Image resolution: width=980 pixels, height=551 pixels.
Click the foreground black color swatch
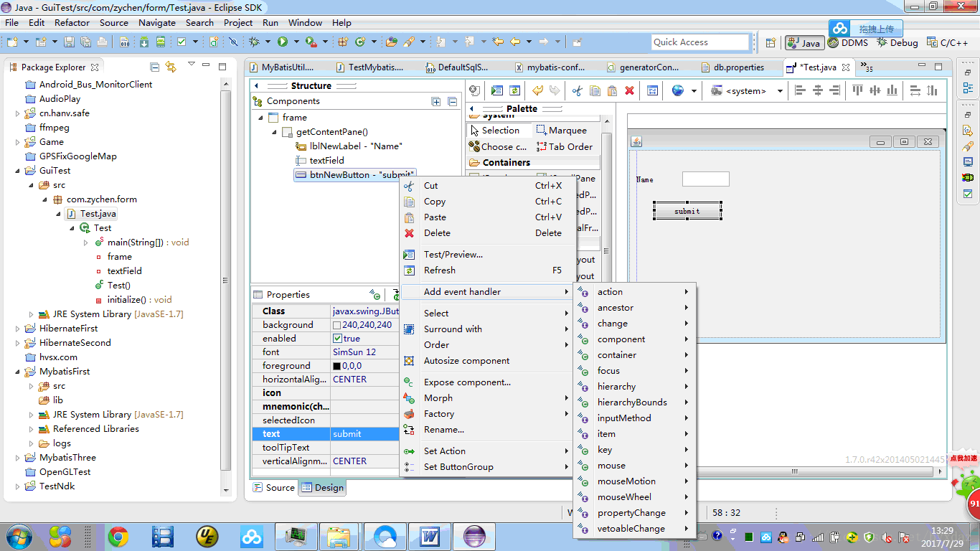coord(337,366)
